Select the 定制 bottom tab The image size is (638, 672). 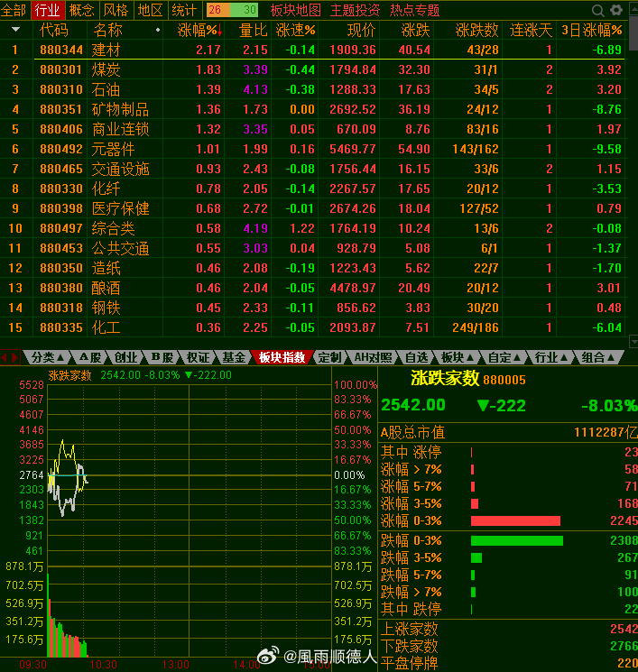pyautogui.click(x=329, y=357)
